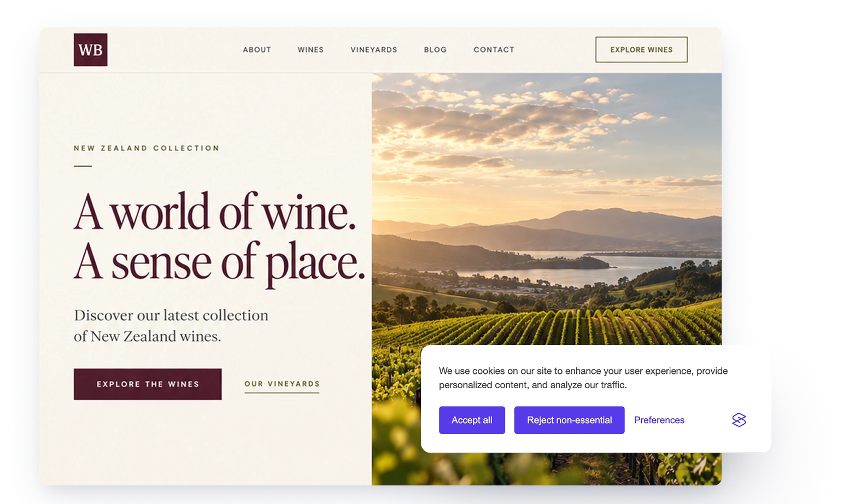
Task: Click the 'We use cookies on our site' message
Action: pos(583,378)
